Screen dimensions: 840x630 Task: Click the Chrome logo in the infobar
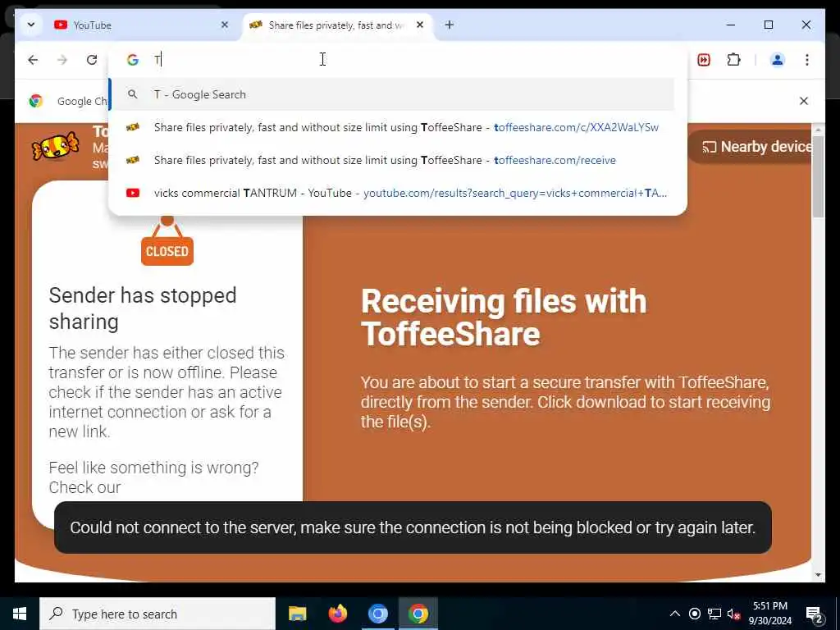(36, 101)
